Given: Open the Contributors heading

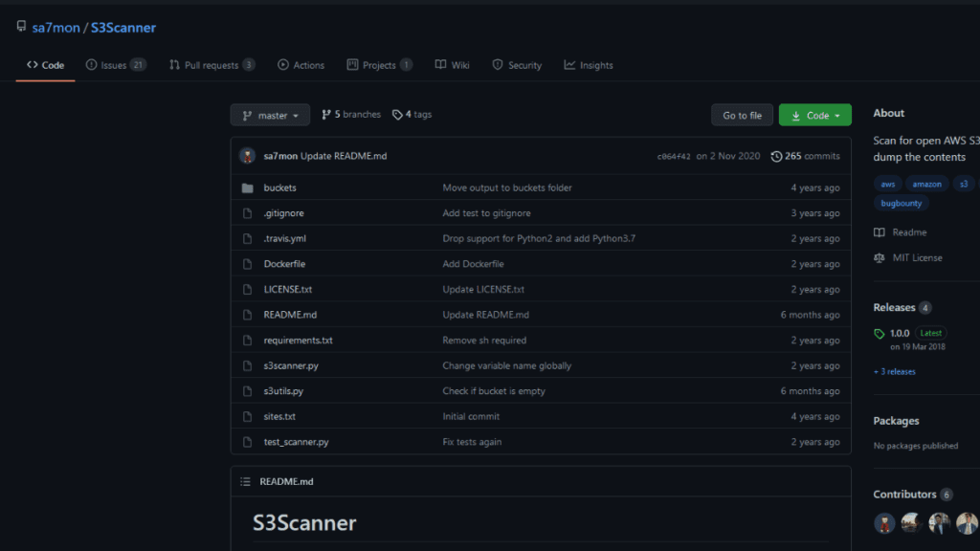Looking at the screenshot, I should click(x=905, y=495).
